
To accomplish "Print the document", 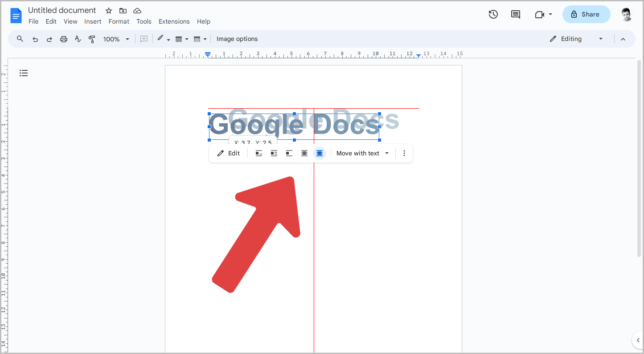I will [64, 39].
